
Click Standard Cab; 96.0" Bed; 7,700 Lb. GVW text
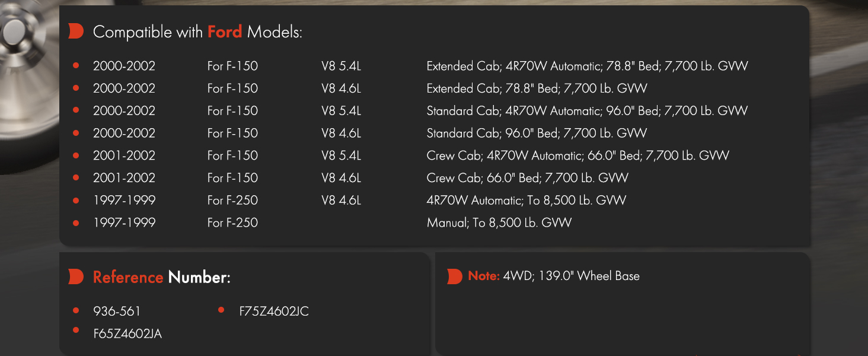click(x=537, y=133)
